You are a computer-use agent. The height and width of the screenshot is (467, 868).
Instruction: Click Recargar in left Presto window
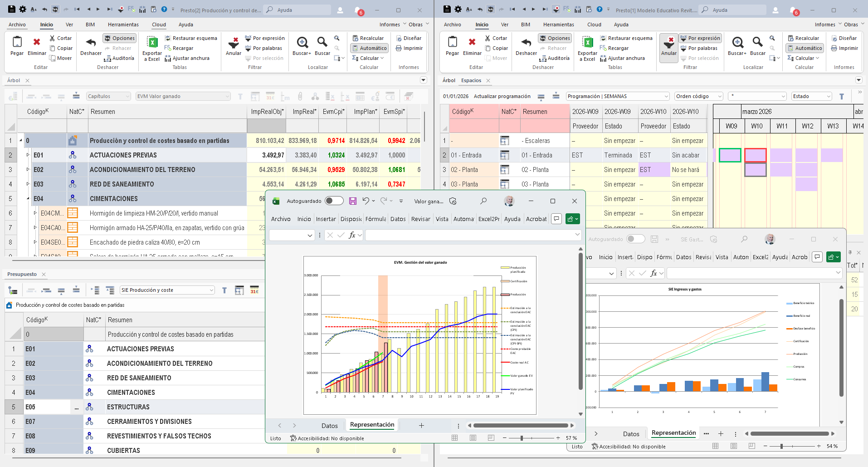179,48
